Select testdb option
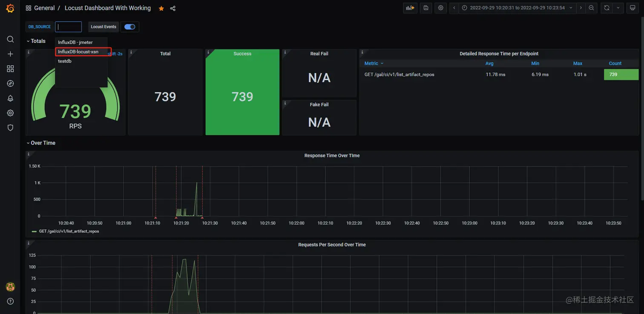Screen dimensions: 644x314 click(x=81, y=61)
